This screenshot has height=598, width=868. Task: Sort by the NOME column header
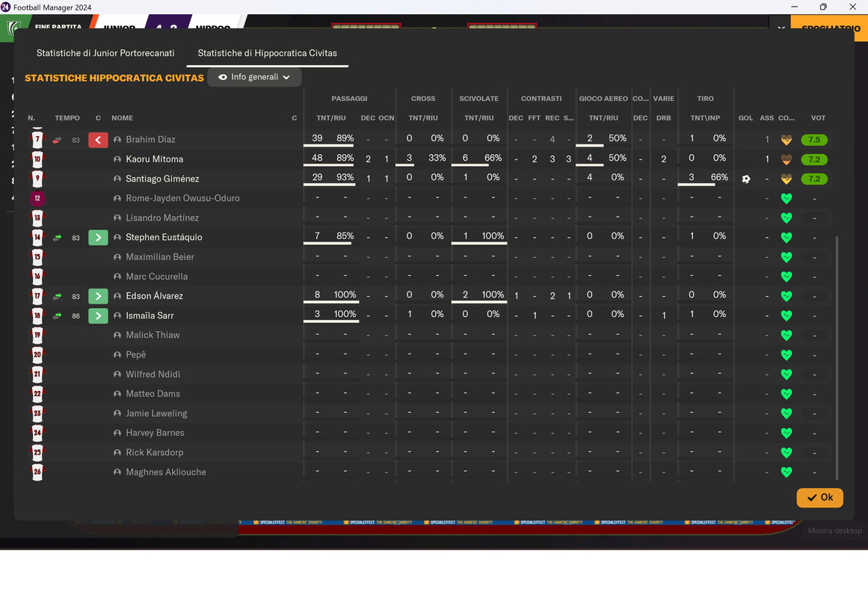123,118
